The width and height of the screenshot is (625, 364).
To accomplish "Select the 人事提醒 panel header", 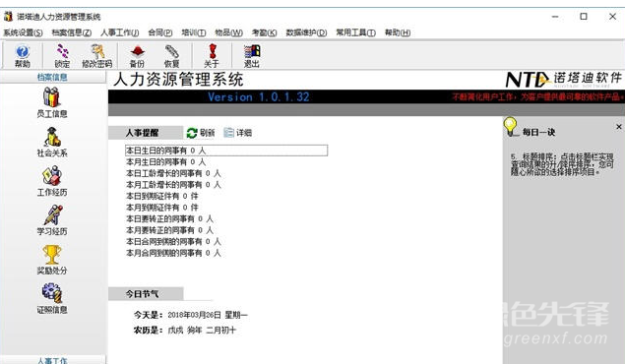I will (x=146, y=133).
